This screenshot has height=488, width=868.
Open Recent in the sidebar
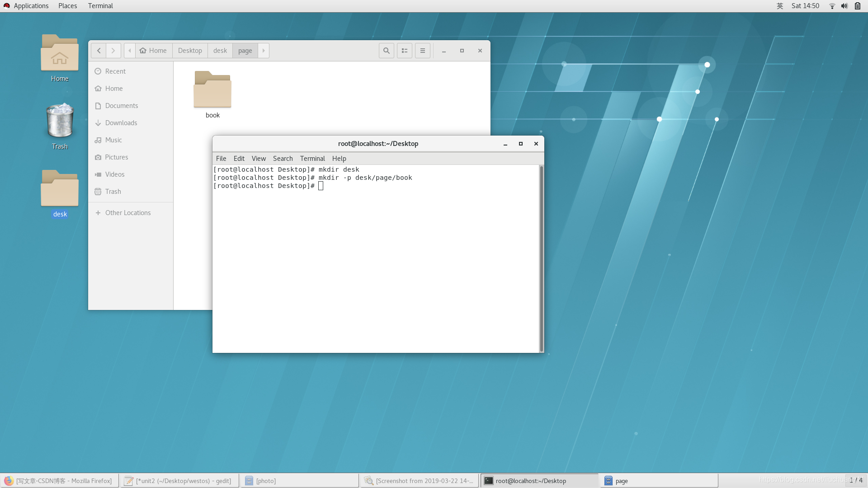[x=131, y=71]
